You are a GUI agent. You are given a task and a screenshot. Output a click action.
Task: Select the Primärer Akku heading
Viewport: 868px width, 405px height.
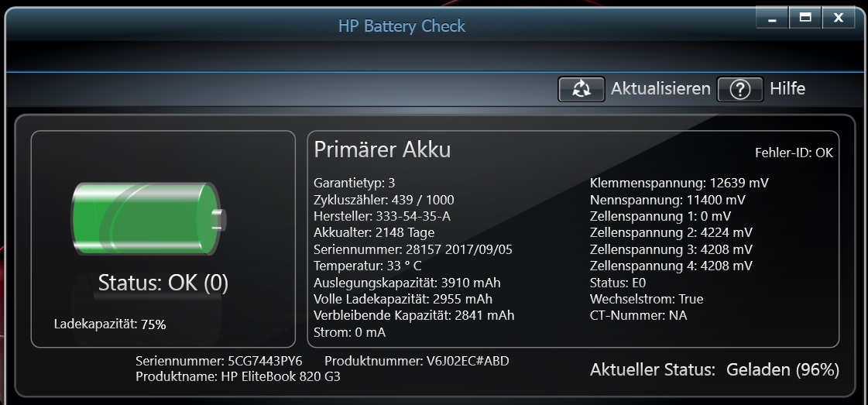[x=382, y=150]
